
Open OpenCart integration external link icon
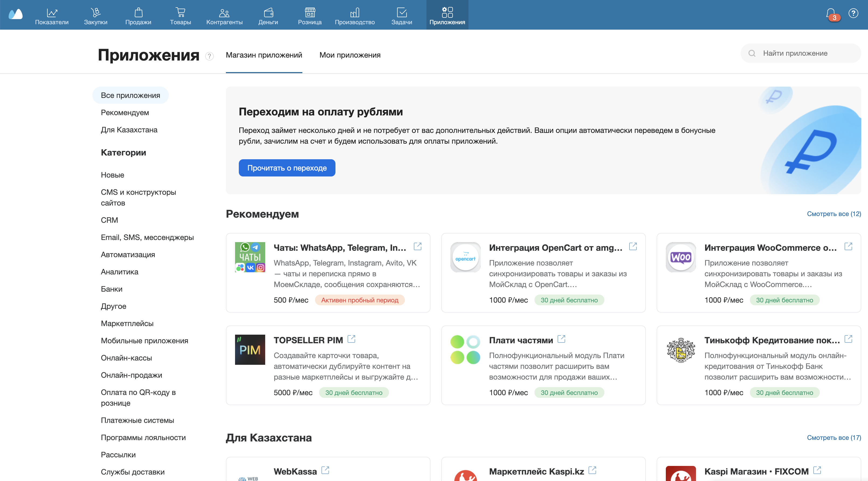[633, 246]
